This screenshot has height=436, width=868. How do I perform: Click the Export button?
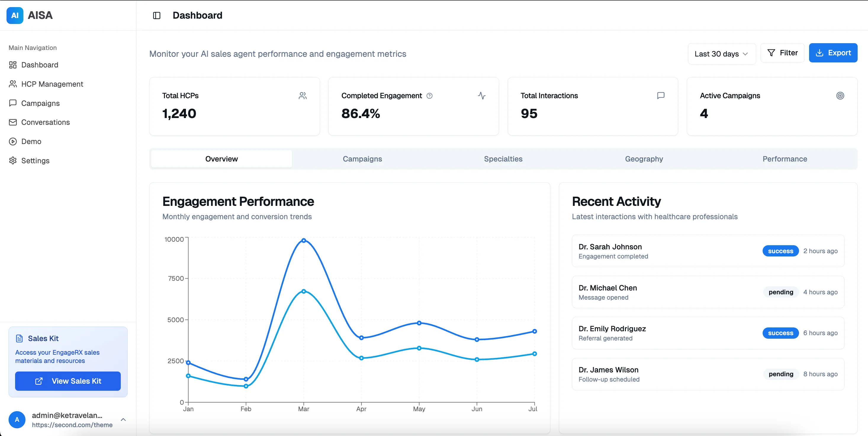coord(833,53)
